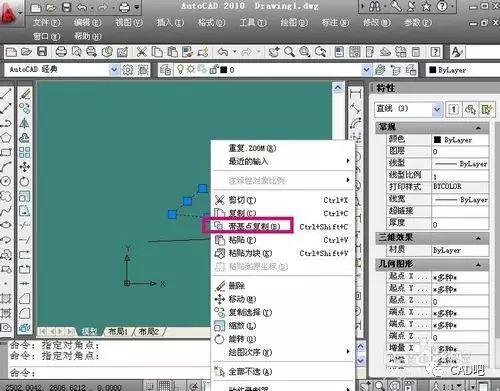
Task: Select the Polygon tool in the draw toolbar
Action: tap(6, 137)
